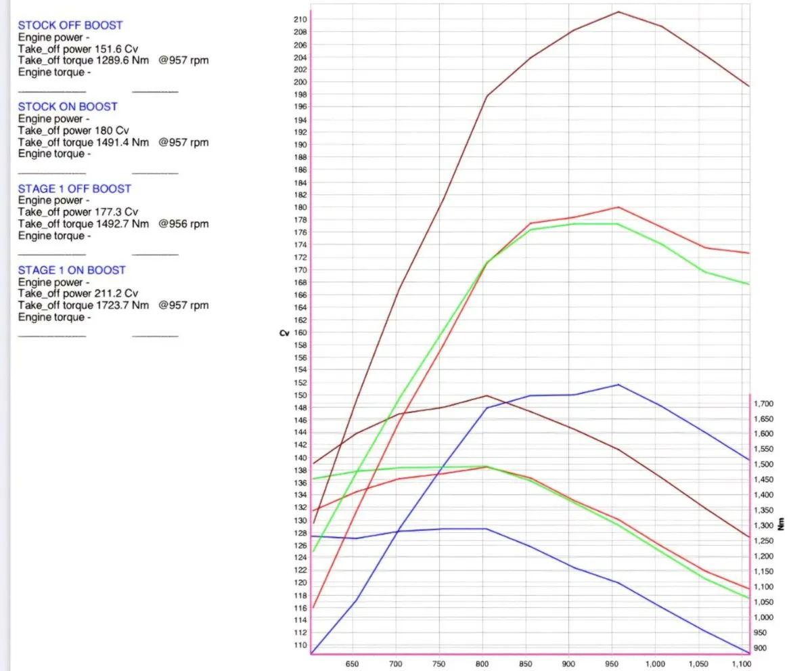This screenshot has height=671, width=812.
Task: Click the Take_off torque 1723.7 Nm value
Action: pyautogui.click(x=93, y=305)
